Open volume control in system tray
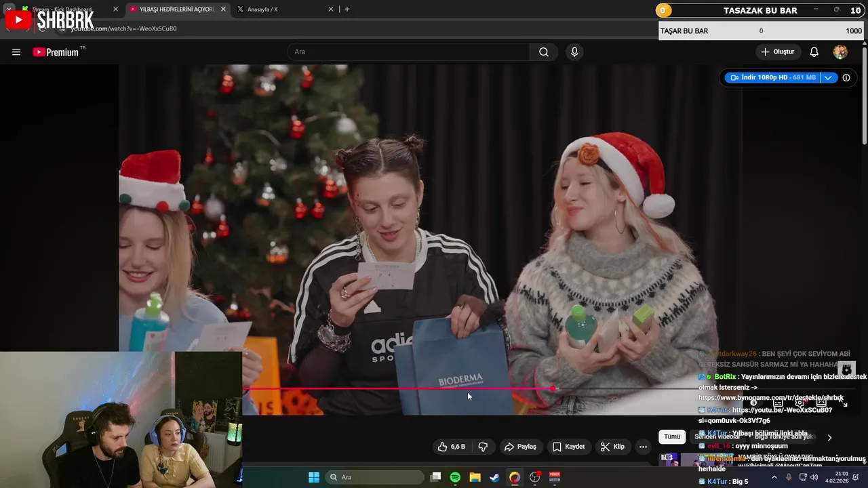Image resolution: width=868 pixels, height=488 pixels. [814, 477]
